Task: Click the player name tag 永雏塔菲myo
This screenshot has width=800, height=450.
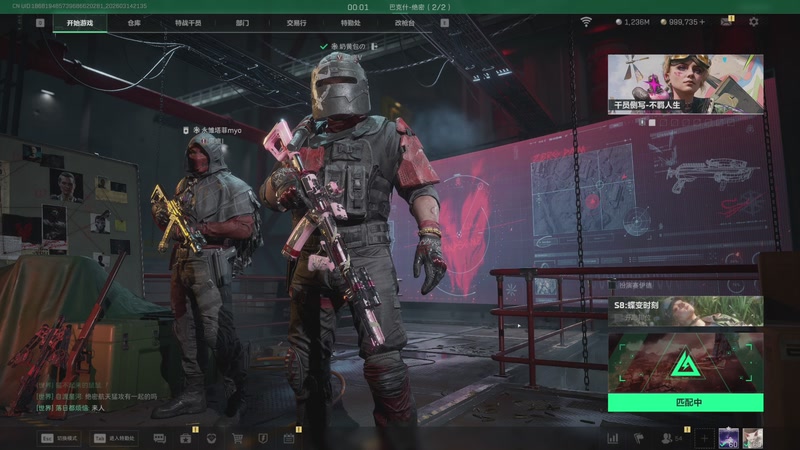Action: [220, 131]
